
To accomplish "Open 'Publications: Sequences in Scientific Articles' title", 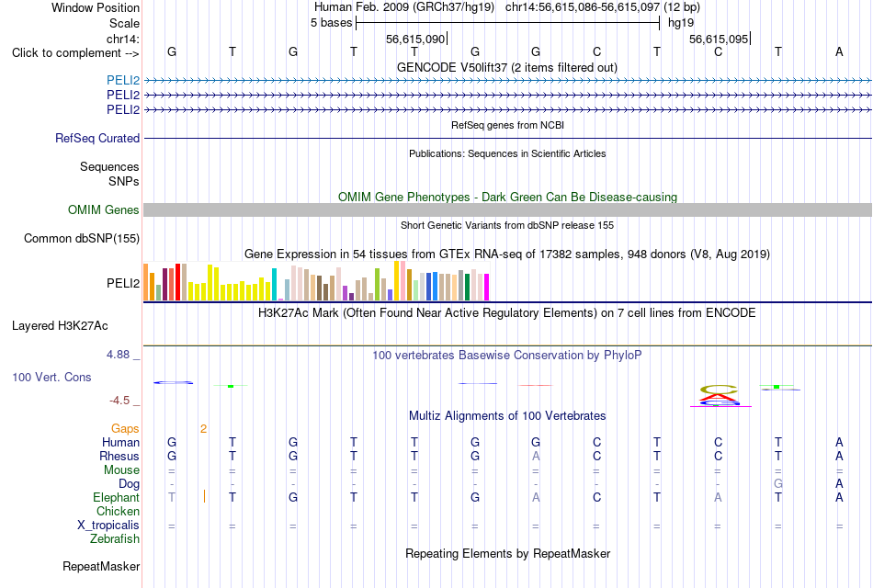I will click(507, 153).
